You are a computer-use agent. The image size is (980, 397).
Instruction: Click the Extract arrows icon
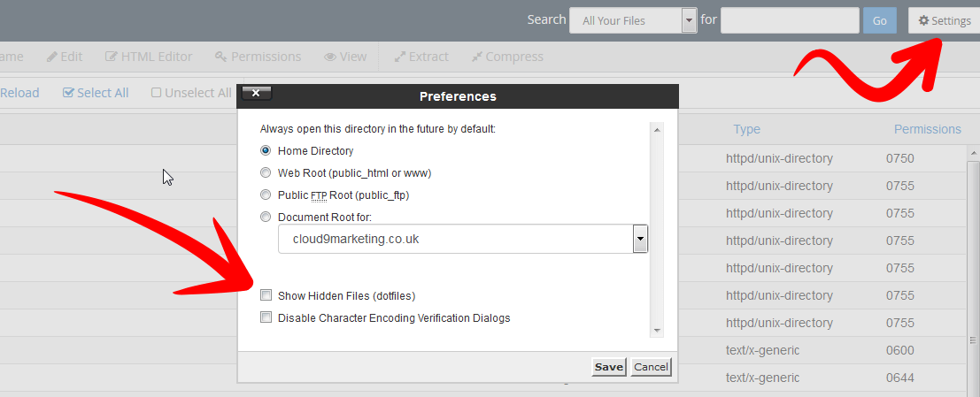[400, 57]
